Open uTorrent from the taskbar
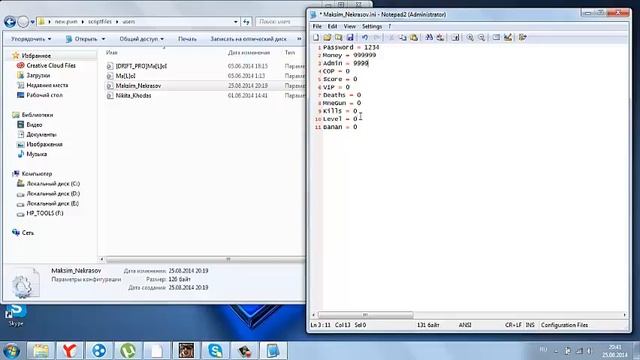 (x=128, y=351)
